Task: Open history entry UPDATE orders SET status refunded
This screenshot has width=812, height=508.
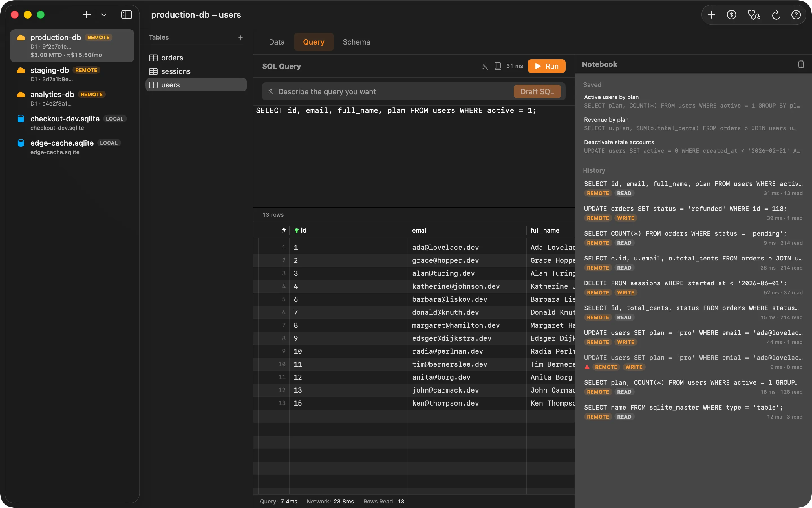Action: point(693,213)
